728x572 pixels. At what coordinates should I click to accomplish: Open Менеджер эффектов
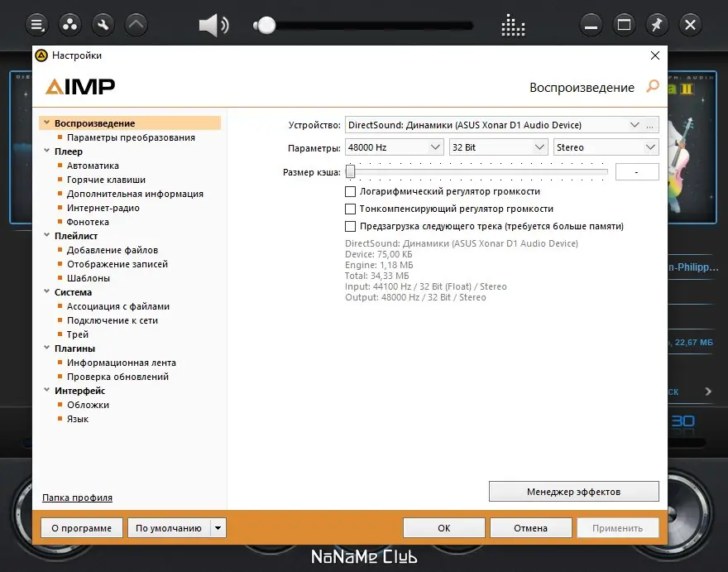pyautogui.click(x=574, y=492)
